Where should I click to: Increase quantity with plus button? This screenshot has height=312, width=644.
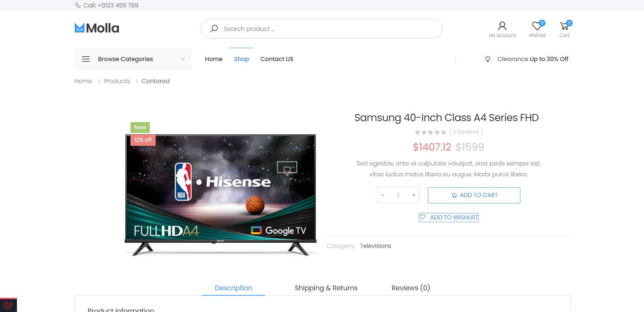(414, 195)
